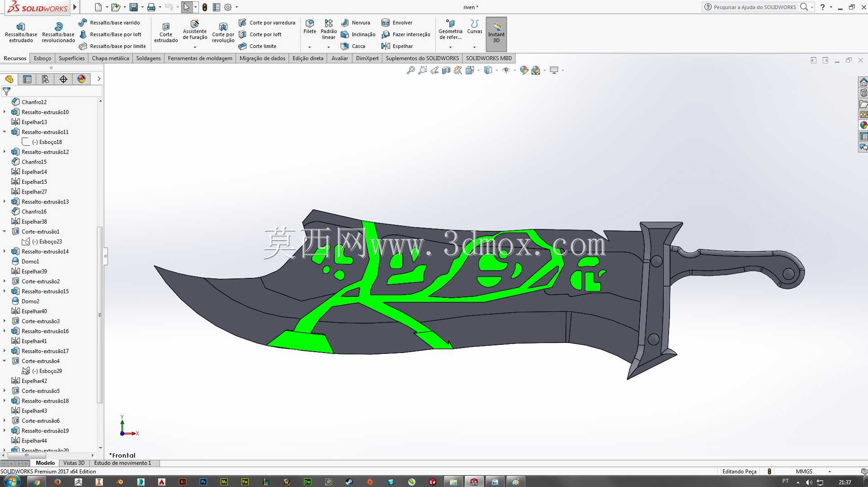Select the Espelhar toolbar tool
Screen dimensions: 868x487
click(x=397, y=46)
